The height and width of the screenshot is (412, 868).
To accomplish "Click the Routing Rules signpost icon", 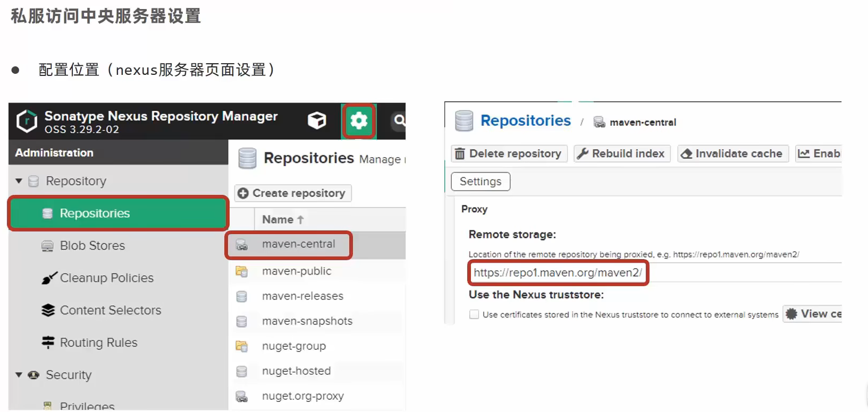I will click(x=48, y=343).
